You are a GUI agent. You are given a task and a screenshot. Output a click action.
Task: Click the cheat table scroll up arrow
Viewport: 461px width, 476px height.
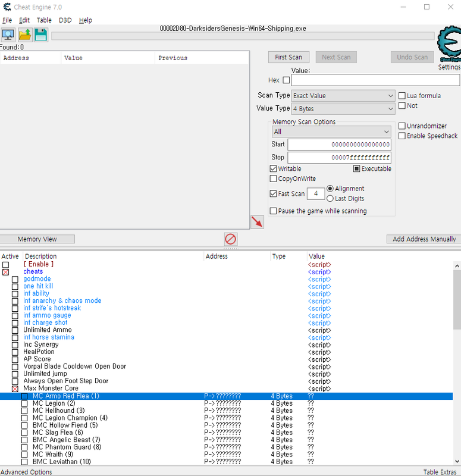click(457, 266)
